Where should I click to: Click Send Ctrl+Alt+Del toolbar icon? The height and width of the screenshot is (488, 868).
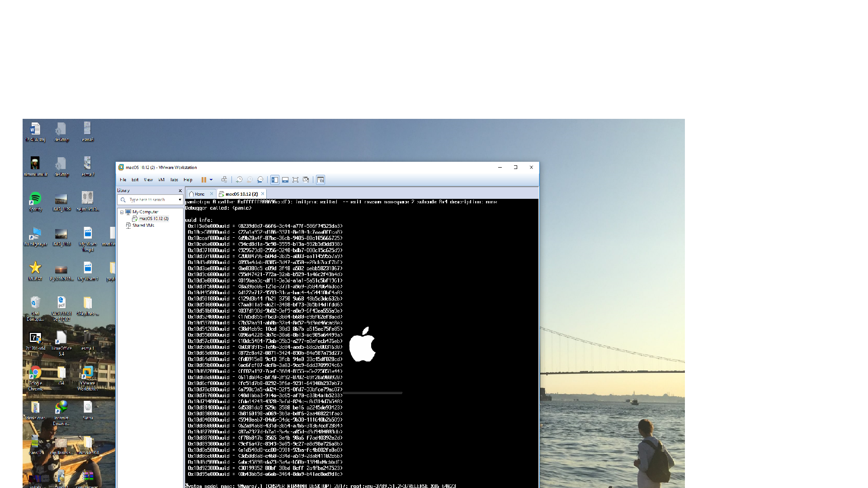(x=224, y=180)
